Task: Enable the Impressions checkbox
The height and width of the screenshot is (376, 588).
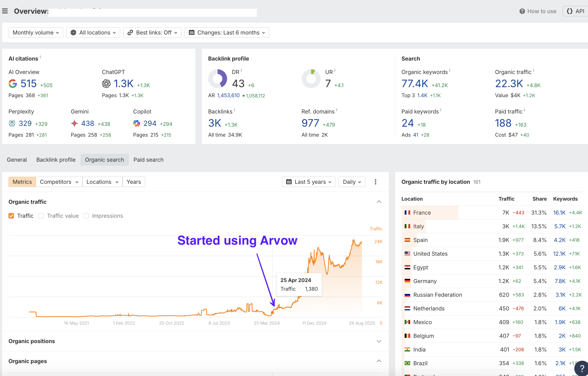Action: point(86,216)
